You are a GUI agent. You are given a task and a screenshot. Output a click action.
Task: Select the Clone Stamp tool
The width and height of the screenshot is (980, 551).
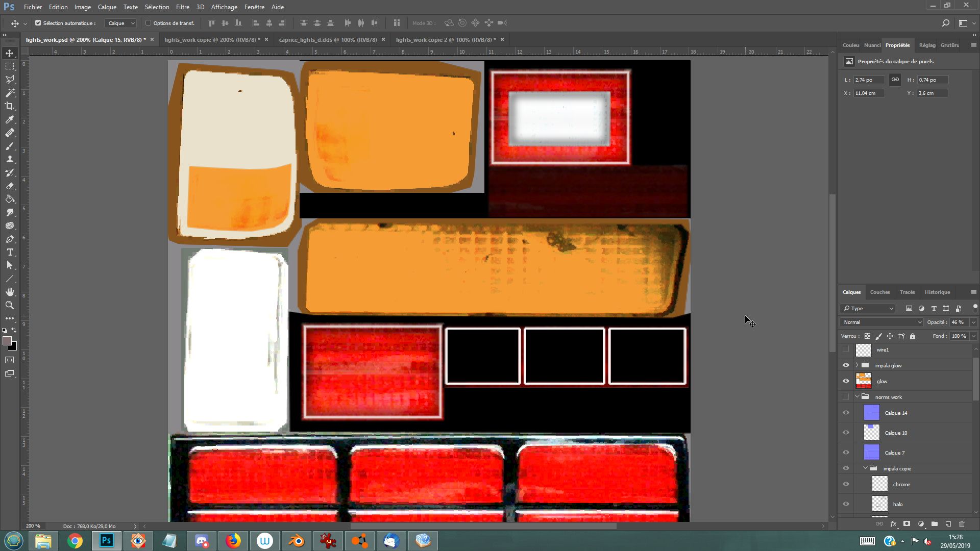pos(10,159)
